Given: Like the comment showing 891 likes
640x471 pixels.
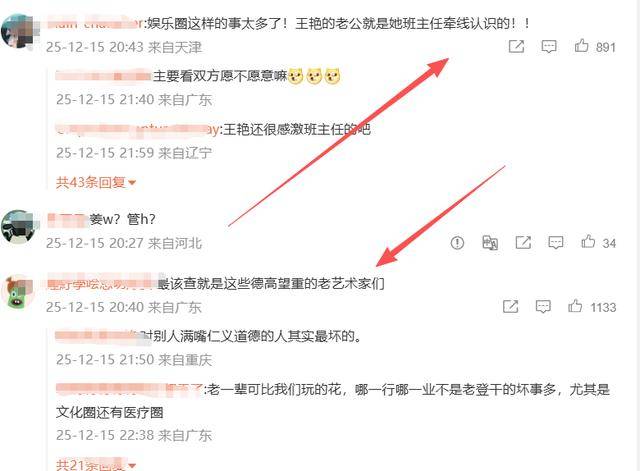Looking at the screenshot, I should click(581, 46).
